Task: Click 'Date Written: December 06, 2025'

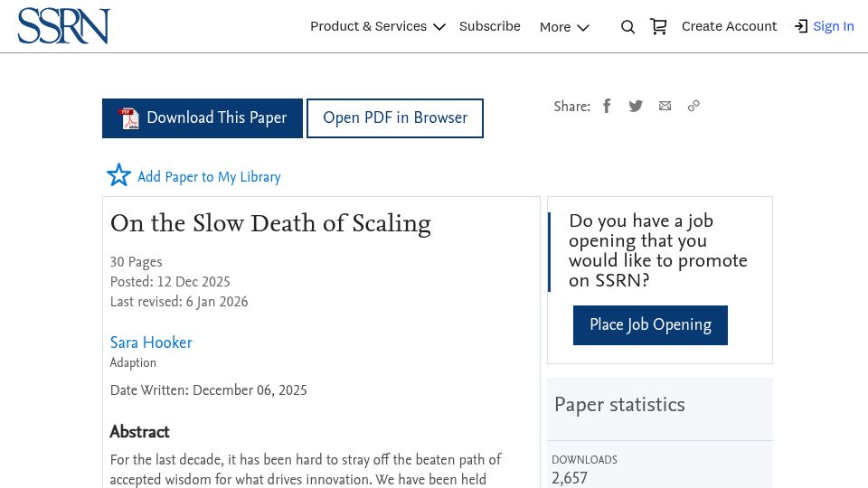Action: click(x=208, y=390)
